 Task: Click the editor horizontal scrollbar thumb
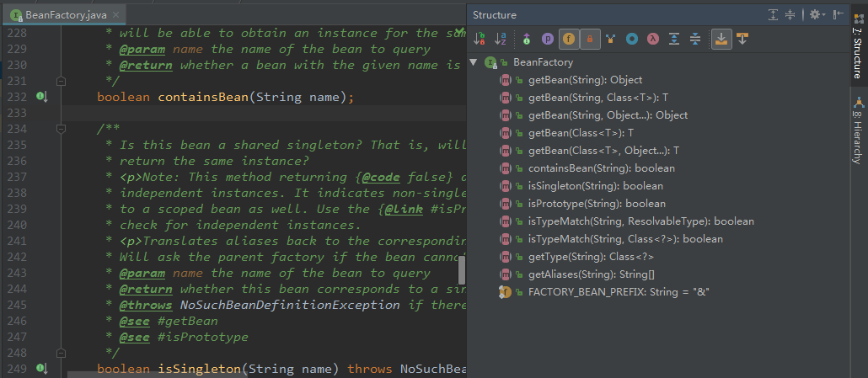(x=462, y=270)
